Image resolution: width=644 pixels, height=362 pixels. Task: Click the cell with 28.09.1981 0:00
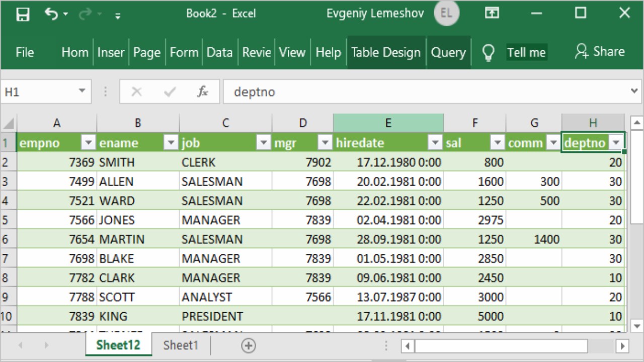coord(388,239)
